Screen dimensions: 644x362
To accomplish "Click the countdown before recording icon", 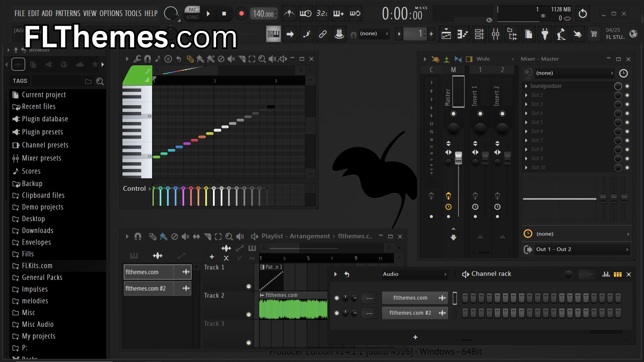I will [322, 13].
